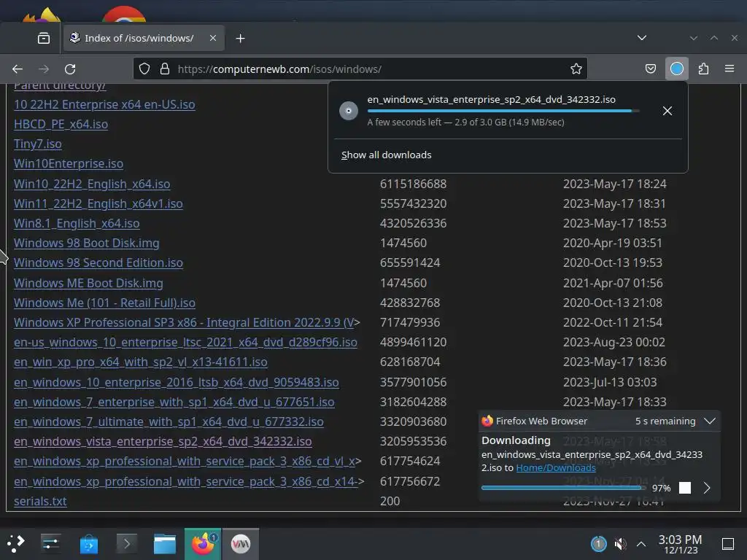
Task: Open the Extensions puzzle icon
Action: (x=703, y=69)
